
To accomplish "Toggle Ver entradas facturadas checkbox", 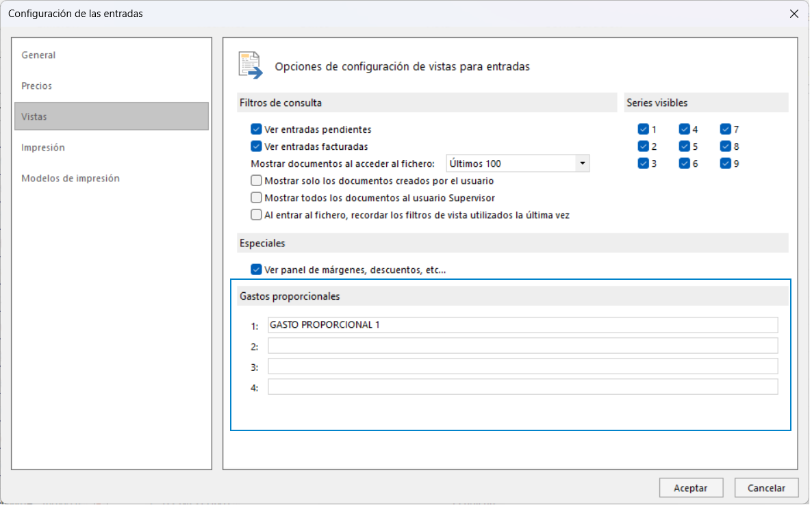I will point(256,146).
